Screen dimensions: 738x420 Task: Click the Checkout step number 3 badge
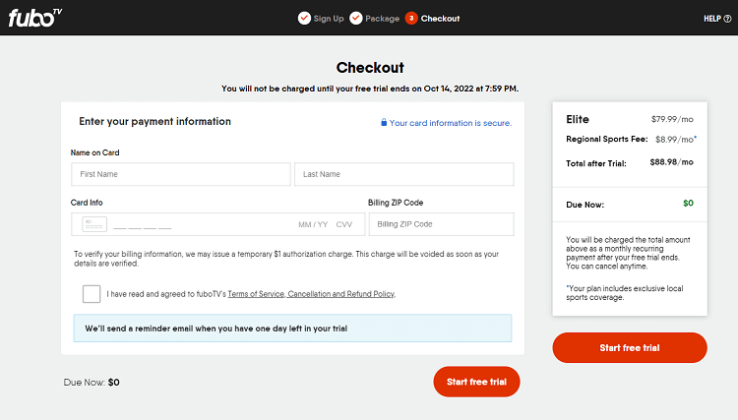pyautogui.click(x=411, y=18)
